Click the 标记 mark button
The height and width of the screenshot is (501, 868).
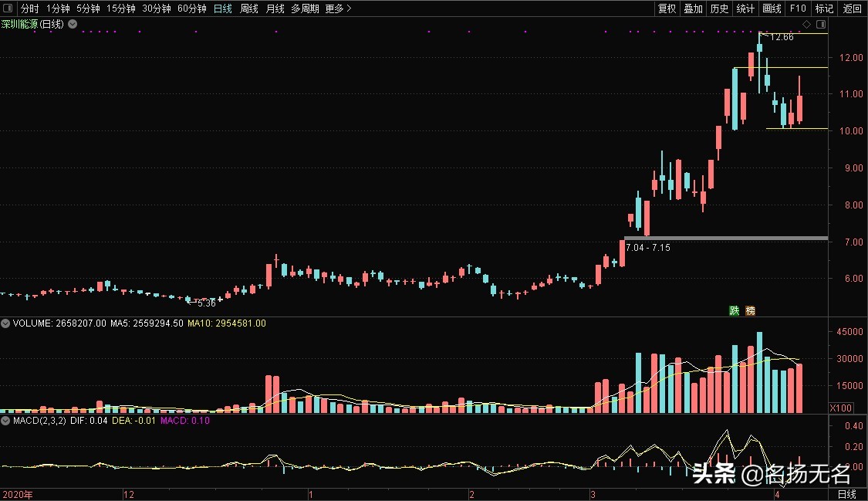824,8
